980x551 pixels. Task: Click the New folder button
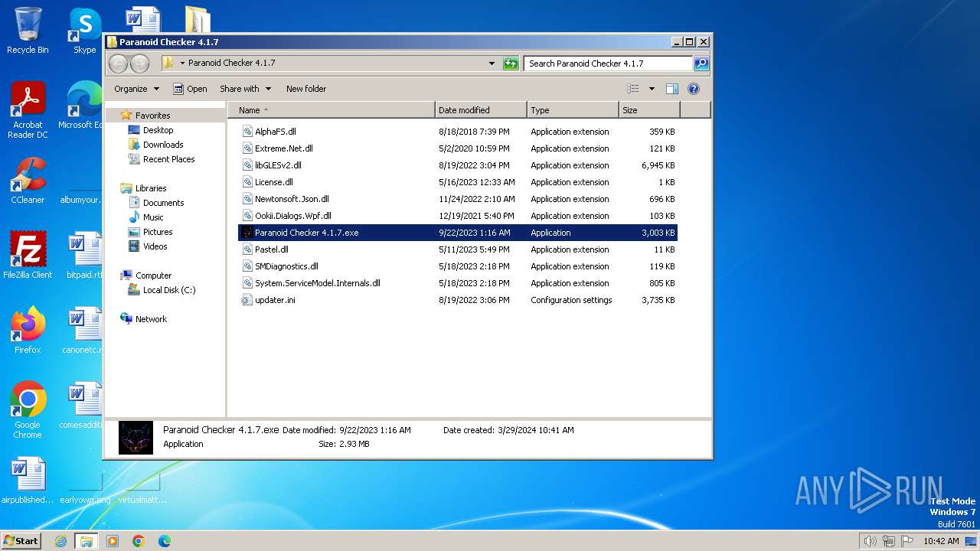306,89
